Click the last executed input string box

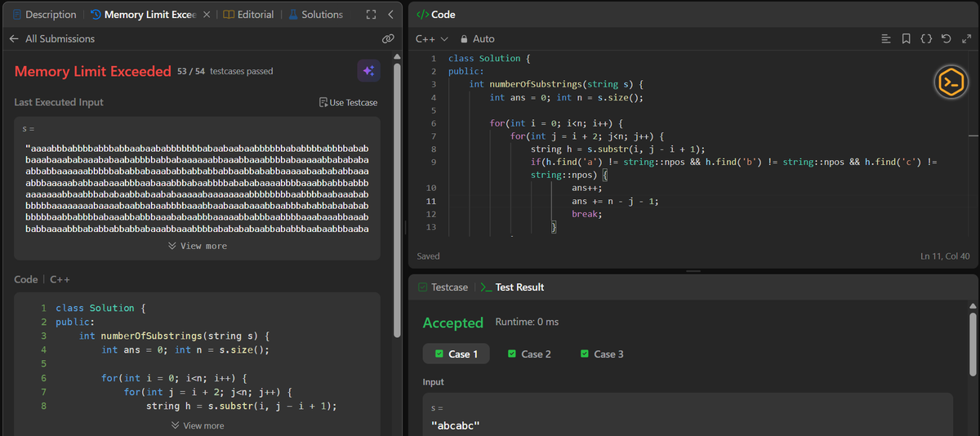tap(197, 188)
